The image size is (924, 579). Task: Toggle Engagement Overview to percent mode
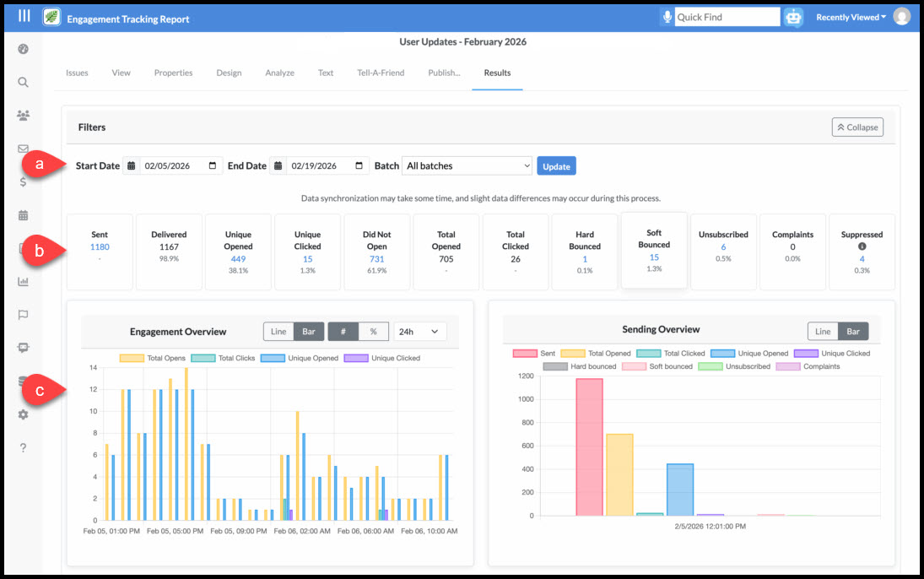tap(374, 332)
